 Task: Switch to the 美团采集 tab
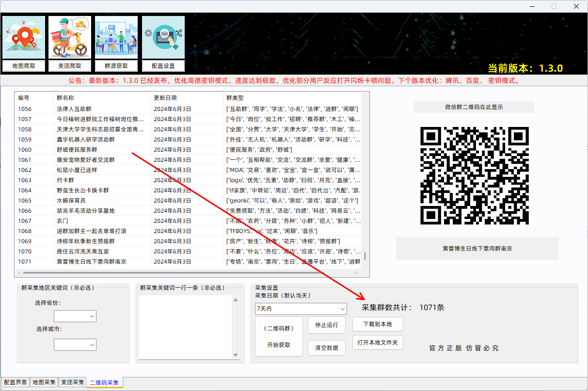tap(72, 382)
